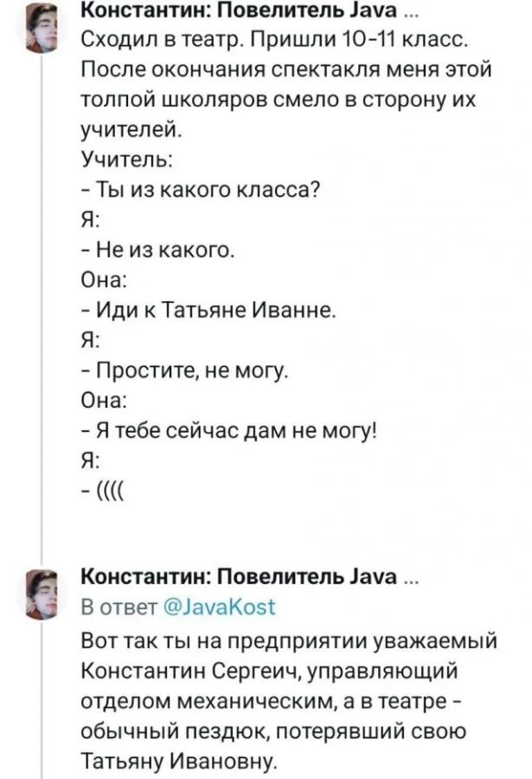Open the @JavaKost mention link
The image size is (532, 779).
click(222, 606)
